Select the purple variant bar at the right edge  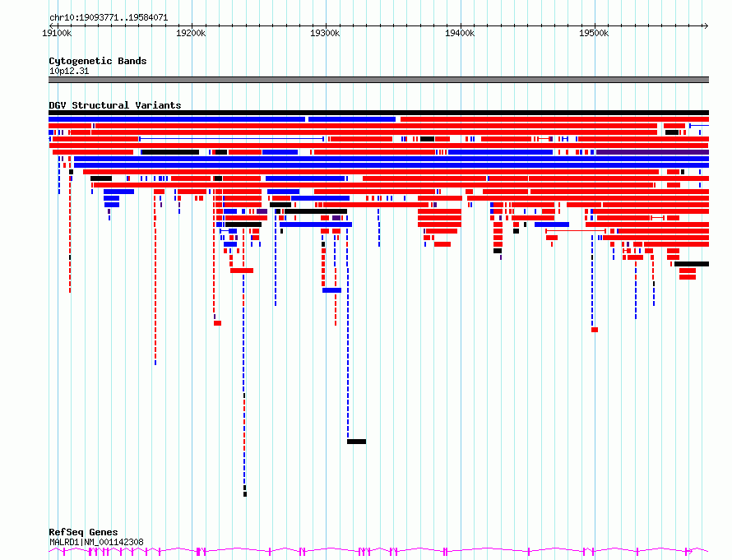click(653, 152)
